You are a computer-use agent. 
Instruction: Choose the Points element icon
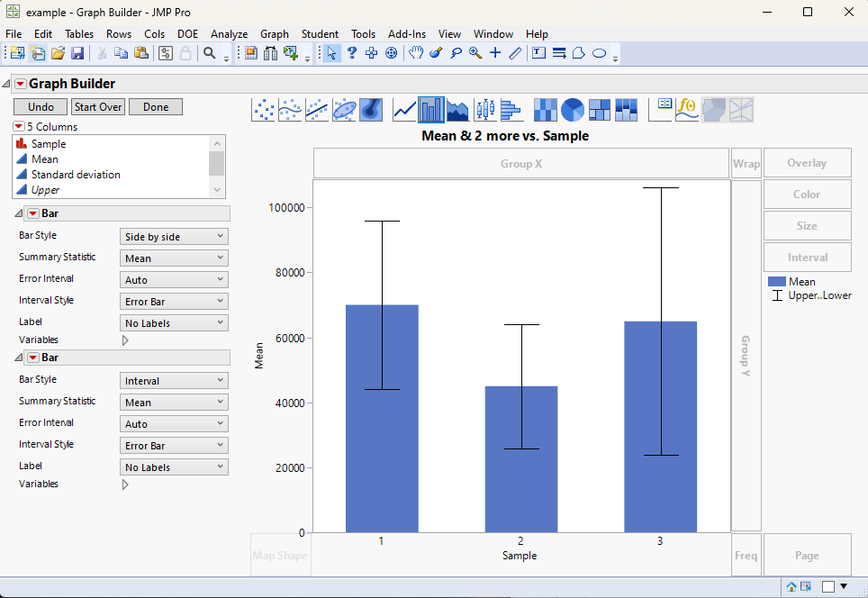(263, 110)
